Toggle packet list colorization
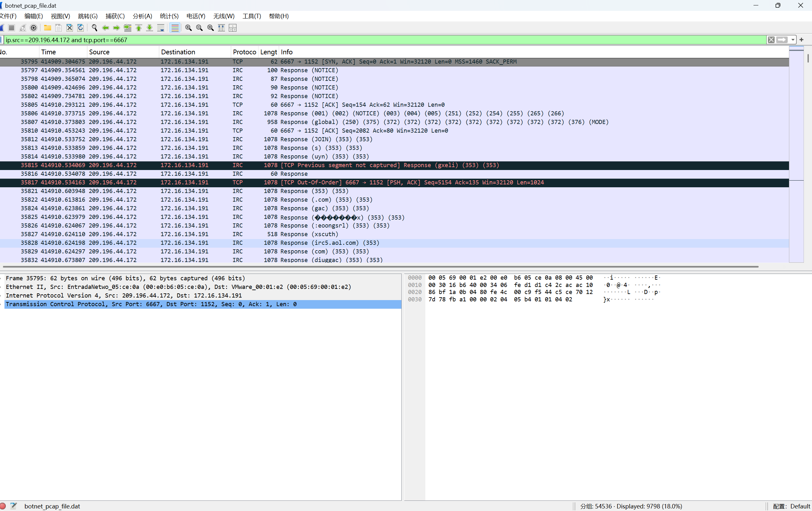Screen dimensions: 812x511 pos(175,28)
